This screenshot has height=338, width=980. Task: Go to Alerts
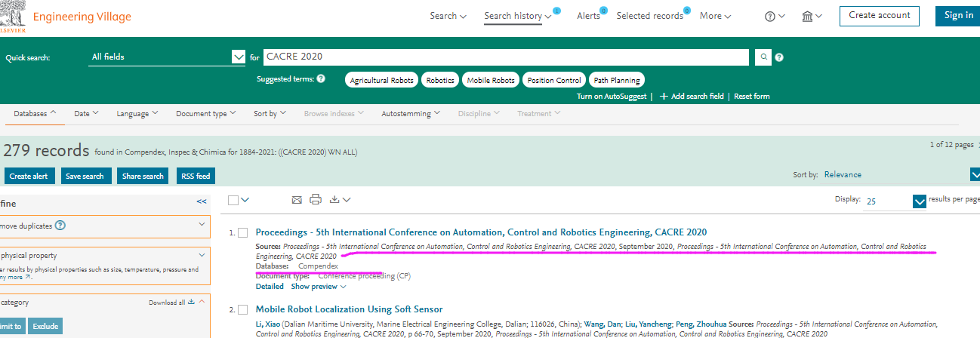coord(588,16)
